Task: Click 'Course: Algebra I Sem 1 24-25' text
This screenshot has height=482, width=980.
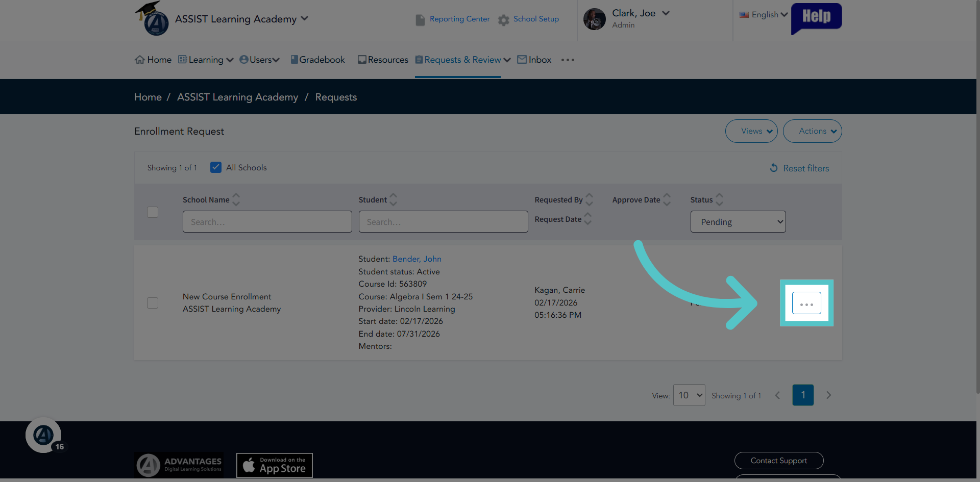Action: click(415, 297)
